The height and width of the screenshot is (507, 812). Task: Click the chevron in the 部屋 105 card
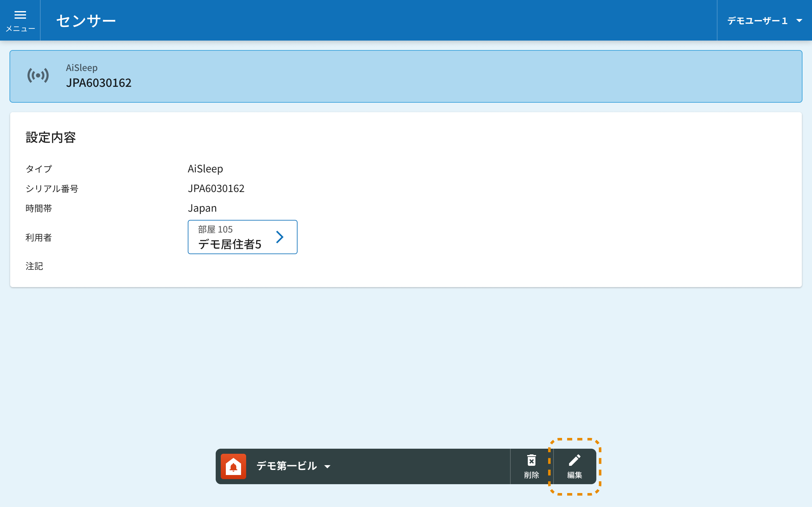279,237
